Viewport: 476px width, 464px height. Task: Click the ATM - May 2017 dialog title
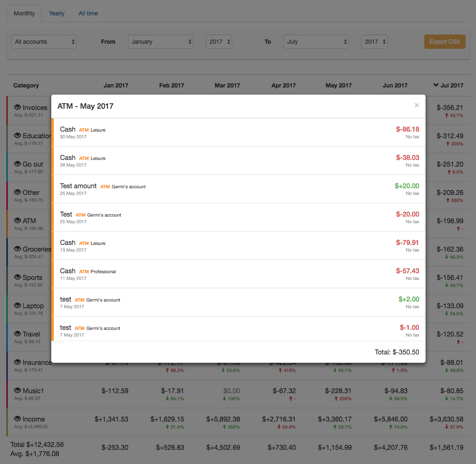click(x=85, y=106)
